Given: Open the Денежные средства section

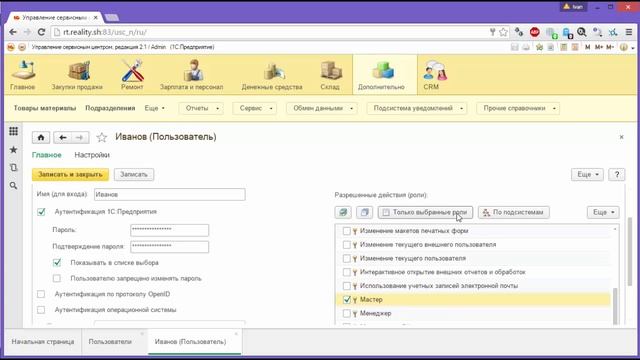Looking at the screenshot, I should click(x=272, y=75).
